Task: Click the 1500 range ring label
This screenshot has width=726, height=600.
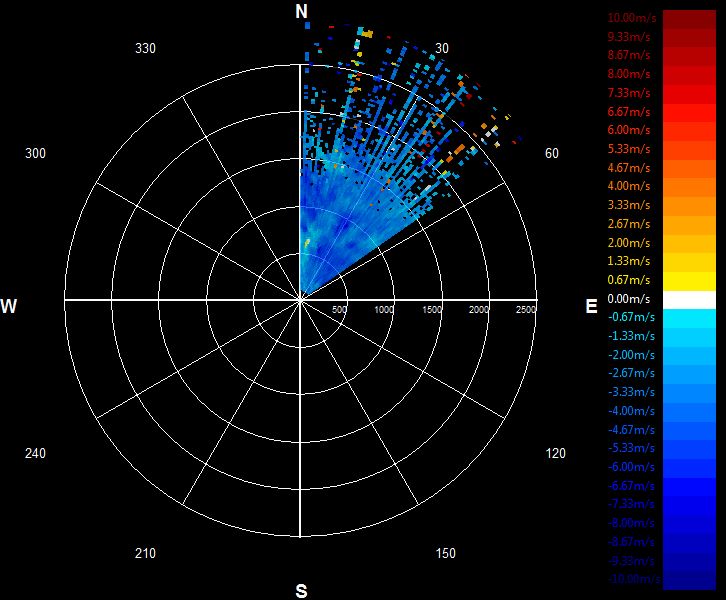Action: click(x=432, y=309)
